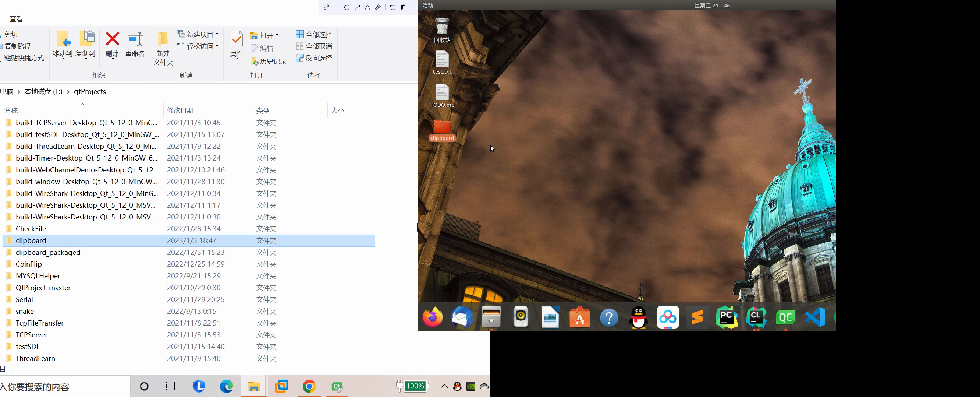Open the Help question mark icon
Viewport: 980px width, 397px height.
pos(609,317)
